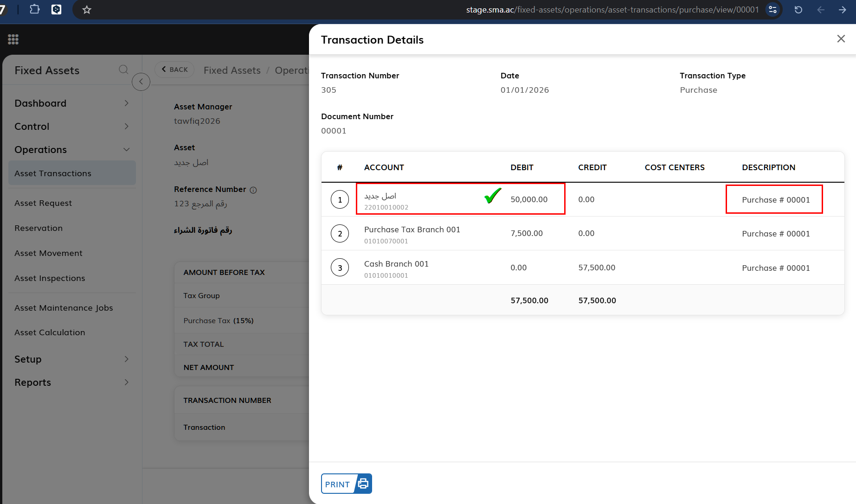Click the asset manager name tawfiq2026
The width and height of the screenshot is (856, 504).
point(197,121)
